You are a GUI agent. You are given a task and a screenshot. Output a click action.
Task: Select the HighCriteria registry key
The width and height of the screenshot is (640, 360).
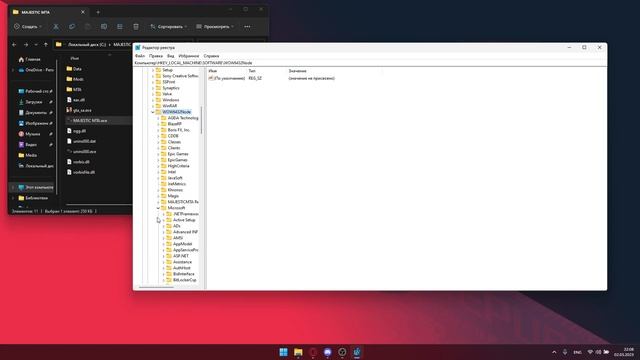pos(178,166)
